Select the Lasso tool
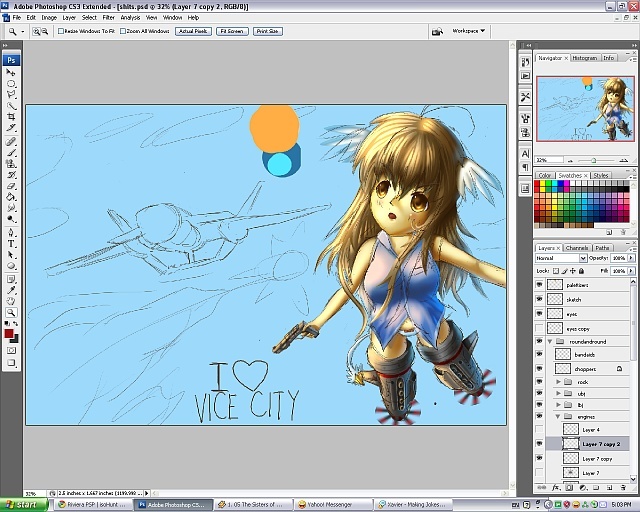640x512 pixels. (12, 94)
